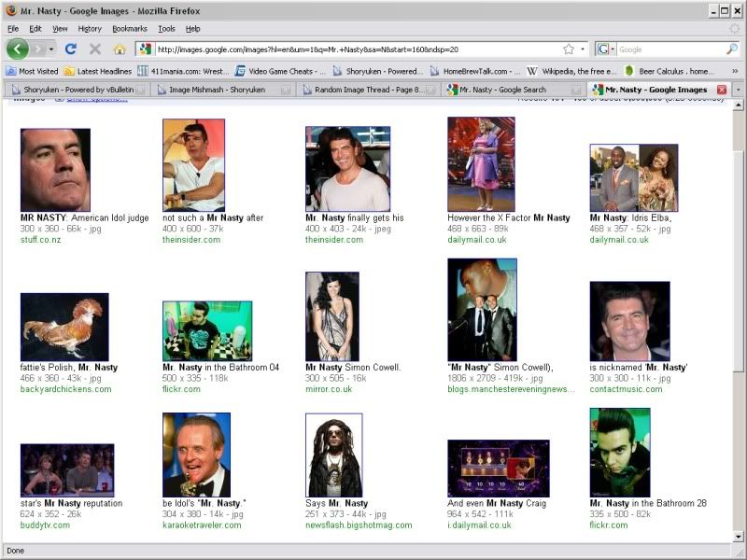Open HomeBrewTalk.com bookmark

(475, 71)
